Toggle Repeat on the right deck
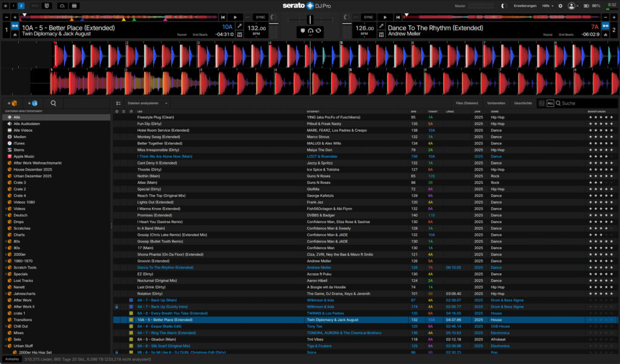Viewport: 620px width, 364px height. pos(548,34)
